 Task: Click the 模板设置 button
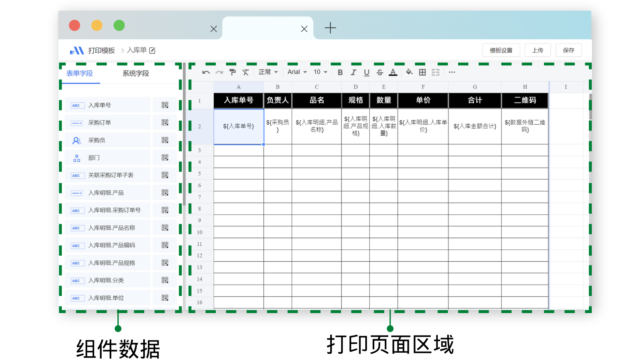(501, 50)
